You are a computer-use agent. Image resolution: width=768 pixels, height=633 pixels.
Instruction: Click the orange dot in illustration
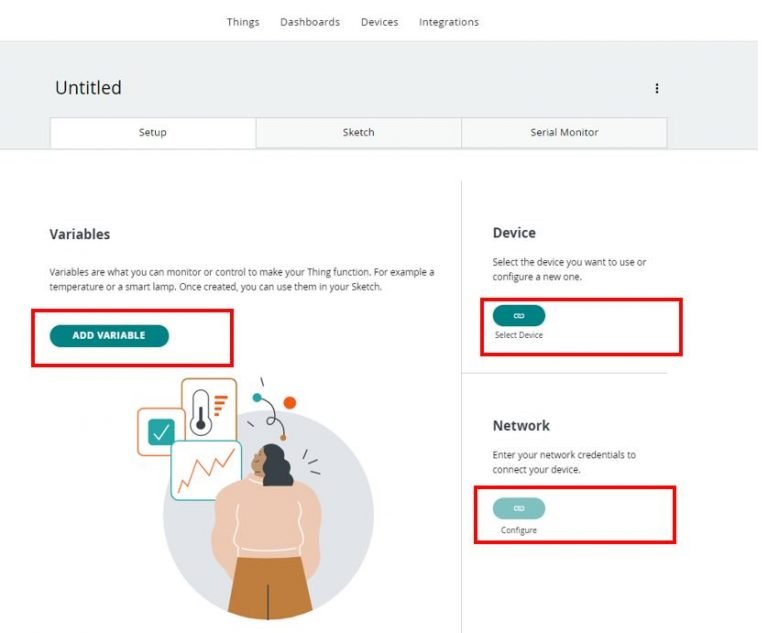[x=290, y=403]
